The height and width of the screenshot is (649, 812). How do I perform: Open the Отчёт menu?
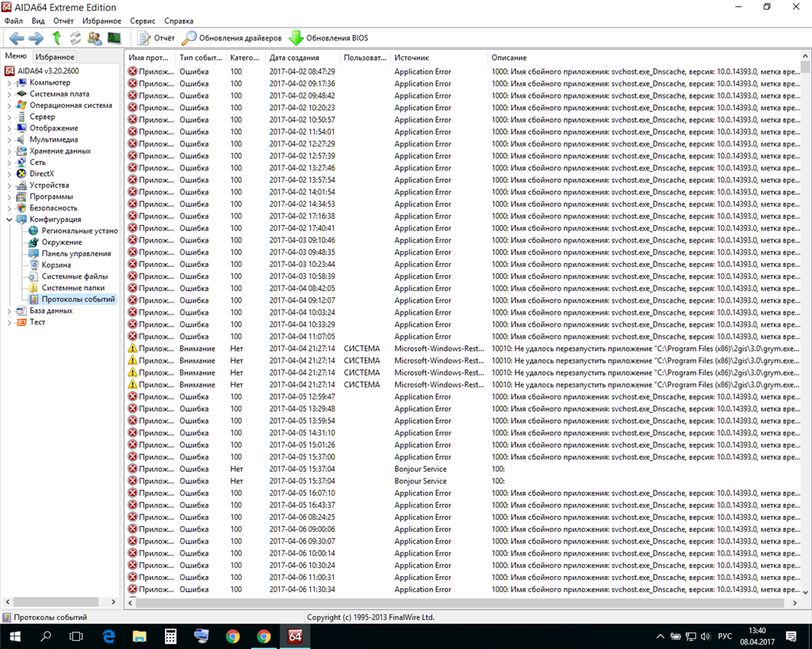pyautogui.click(x=63, y=21)
